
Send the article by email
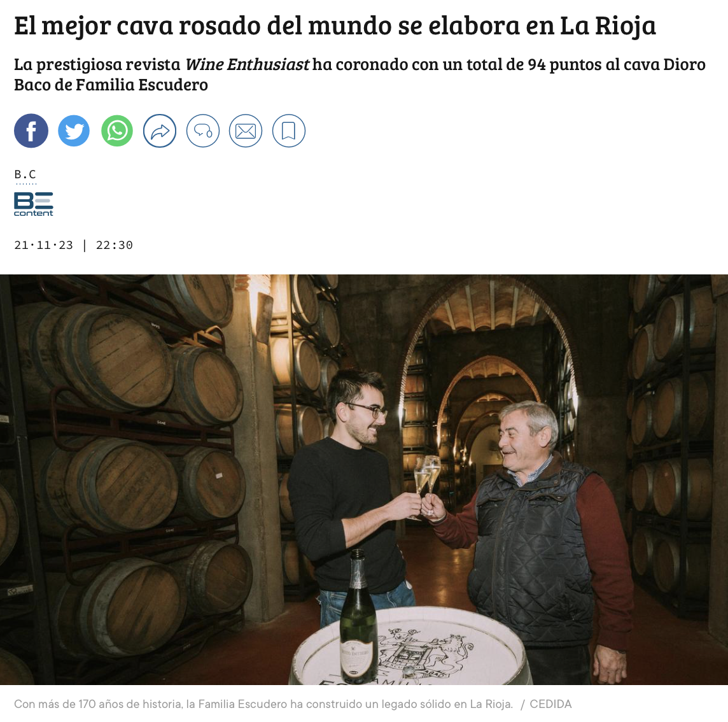(x=246, y=131)
